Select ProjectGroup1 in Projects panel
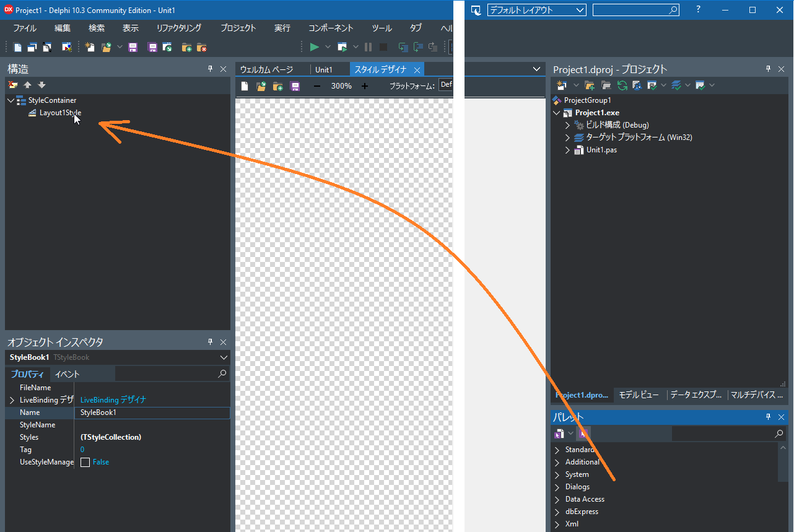Viewport: 794px width, 532px height. coord(587,100)
